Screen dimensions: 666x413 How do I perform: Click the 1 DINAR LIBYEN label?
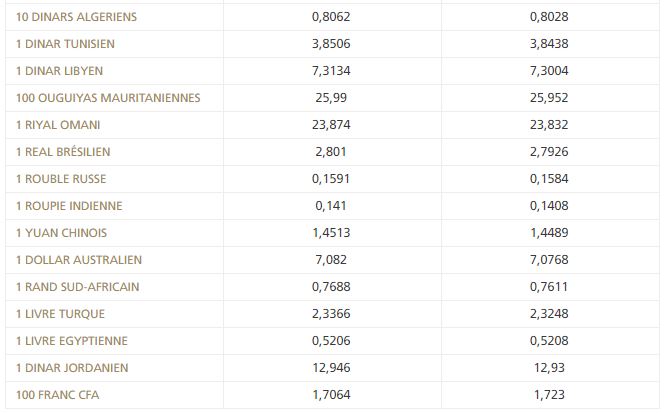click(60, 71)
